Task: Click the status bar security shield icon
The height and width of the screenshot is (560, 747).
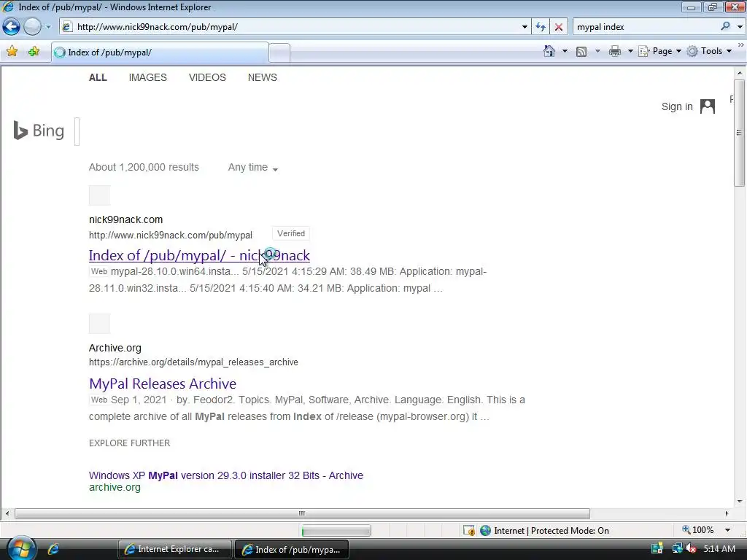Action: [x=469, y=531]
